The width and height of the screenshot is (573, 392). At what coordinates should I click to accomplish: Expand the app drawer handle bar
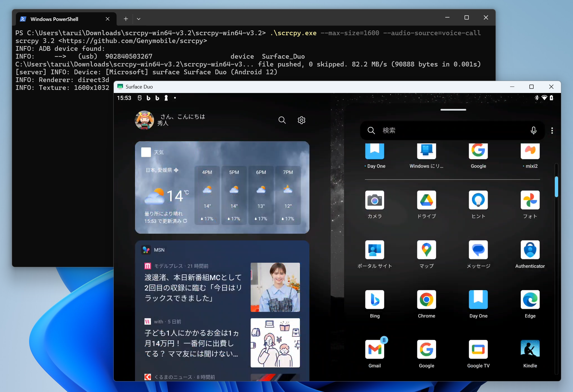pyautogui.click(x=453, y=110)
